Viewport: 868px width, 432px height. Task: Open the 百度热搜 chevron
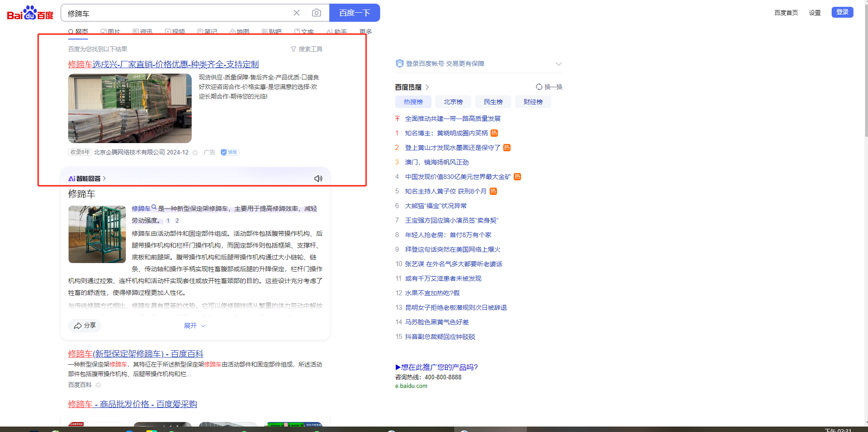coord(427,87)
